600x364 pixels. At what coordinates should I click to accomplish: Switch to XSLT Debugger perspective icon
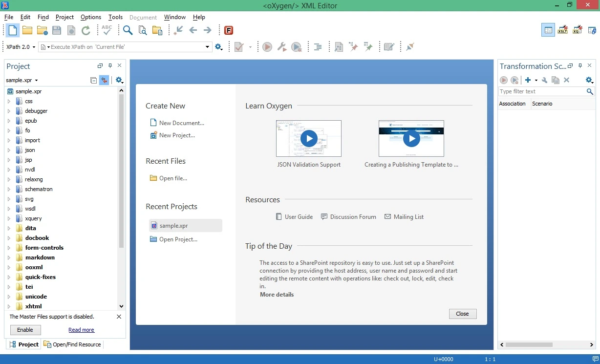(563, 30)
